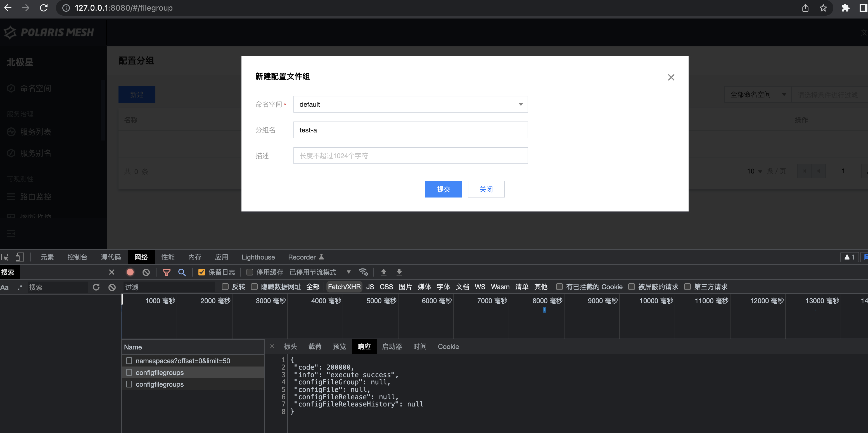
Task: Click the browser forward arrow
Action: 26,8
